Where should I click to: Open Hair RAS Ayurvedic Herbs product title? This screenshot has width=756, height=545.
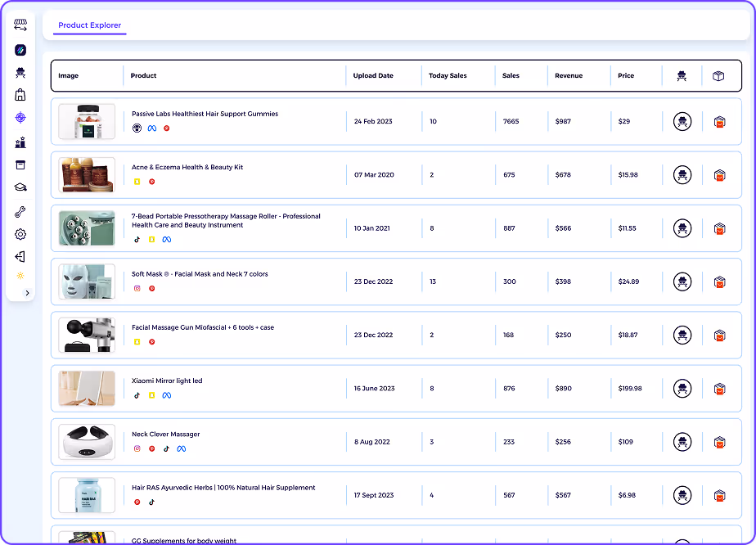tap(223, 488)
